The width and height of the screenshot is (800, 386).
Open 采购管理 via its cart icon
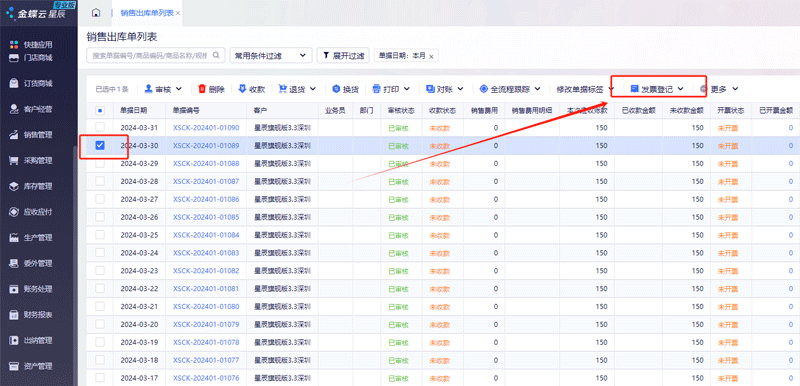click(x=15, y=161)
